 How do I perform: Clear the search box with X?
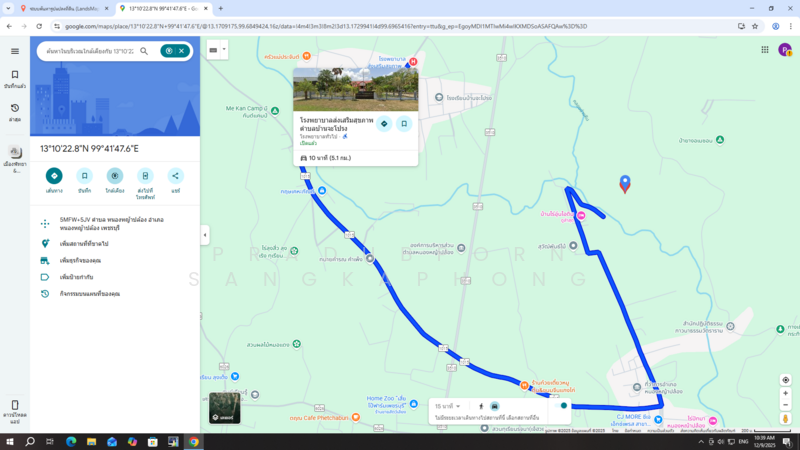[182, 51]
